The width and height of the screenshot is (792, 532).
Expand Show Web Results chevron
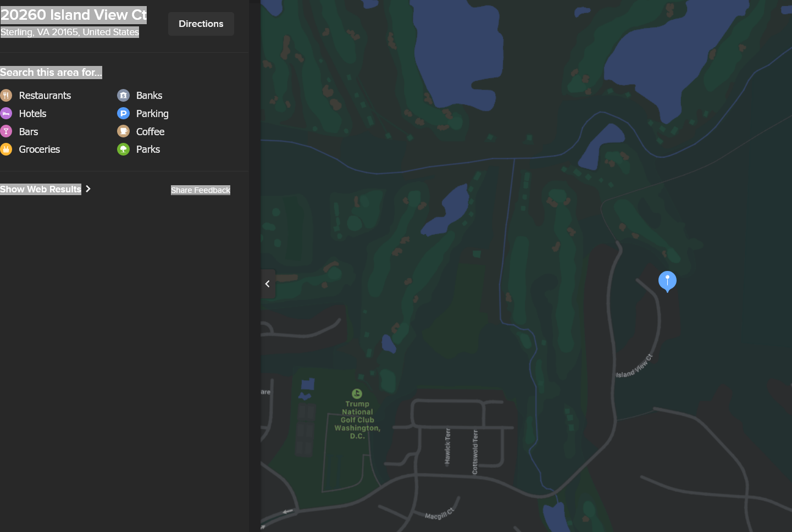[88, 189]
